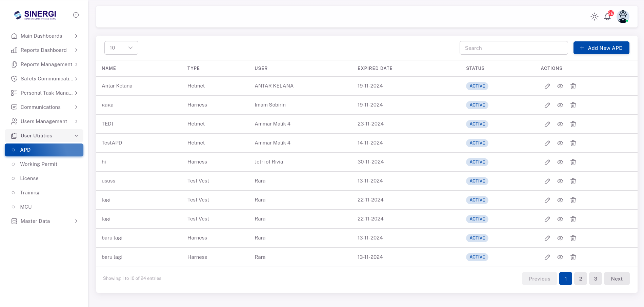Collapse the User Utilities menu

[x=44, y=136]
